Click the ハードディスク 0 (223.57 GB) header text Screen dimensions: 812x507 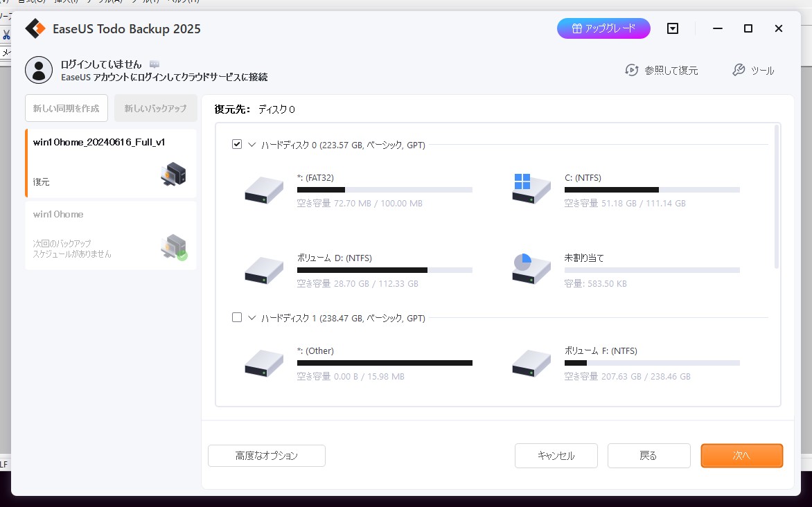(343, 145)
